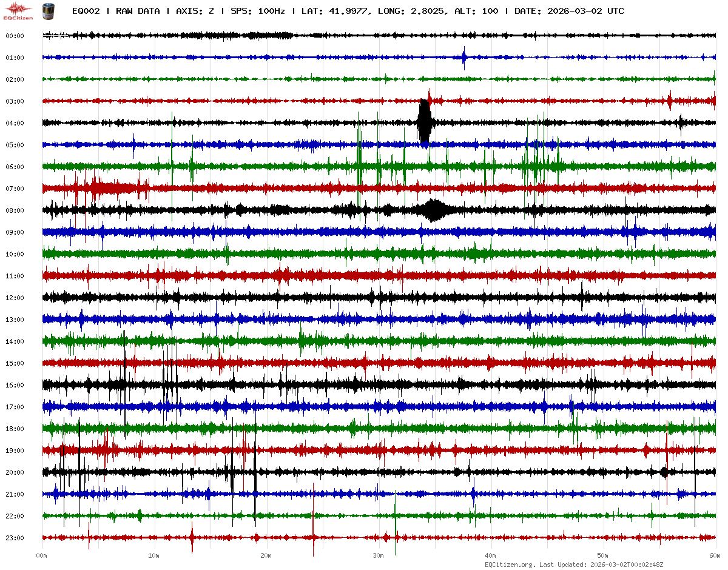Click the 60m tick on time axis
Image resolution: width=728 pixels, height=570 pixels.
pos(715,555)
